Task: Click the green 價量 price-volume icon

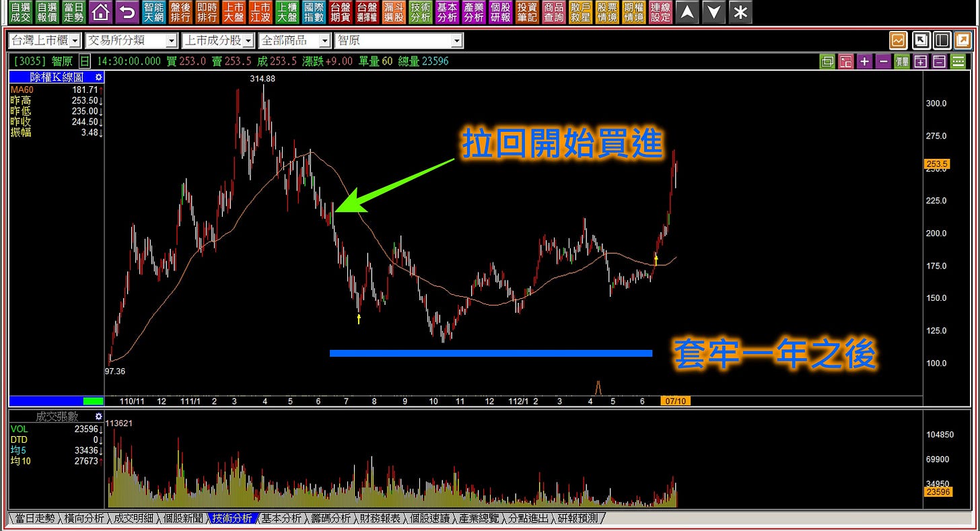Action: [x=902, y=62]
